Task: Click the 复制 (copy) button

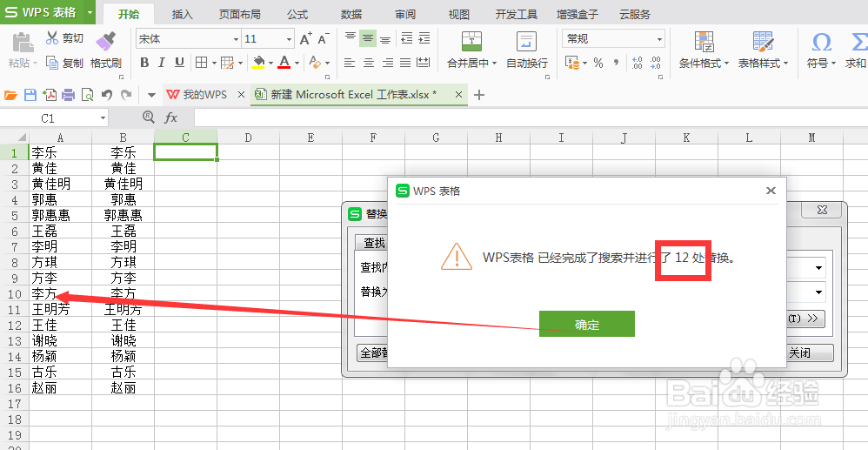Action: click(x=64, y=64)
